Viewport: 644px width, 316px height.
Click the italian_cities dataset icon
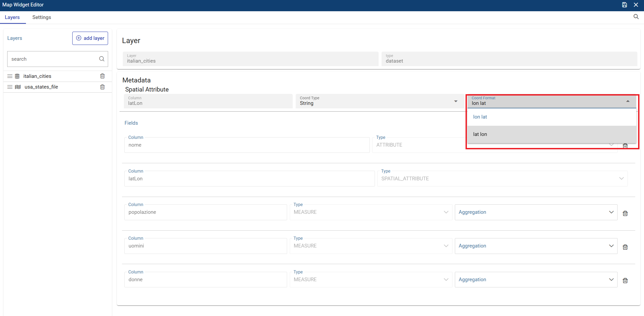tap(17, 76)
